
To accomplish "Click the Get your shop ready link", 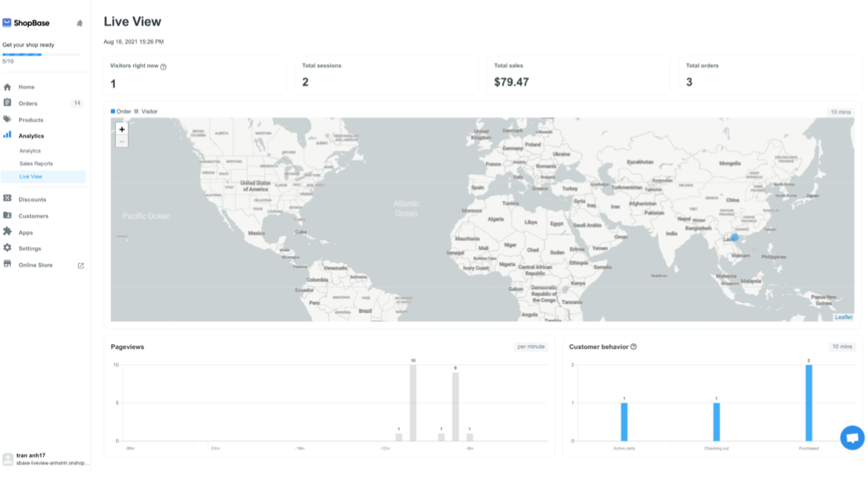I will pos(29,45).
